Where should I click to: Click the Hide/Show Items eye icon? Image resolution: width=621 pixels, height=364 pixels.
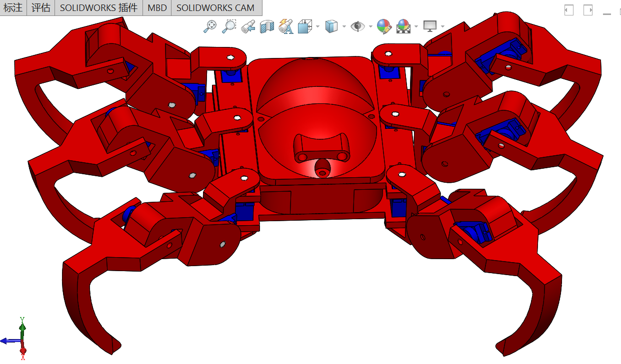[357, 26]
